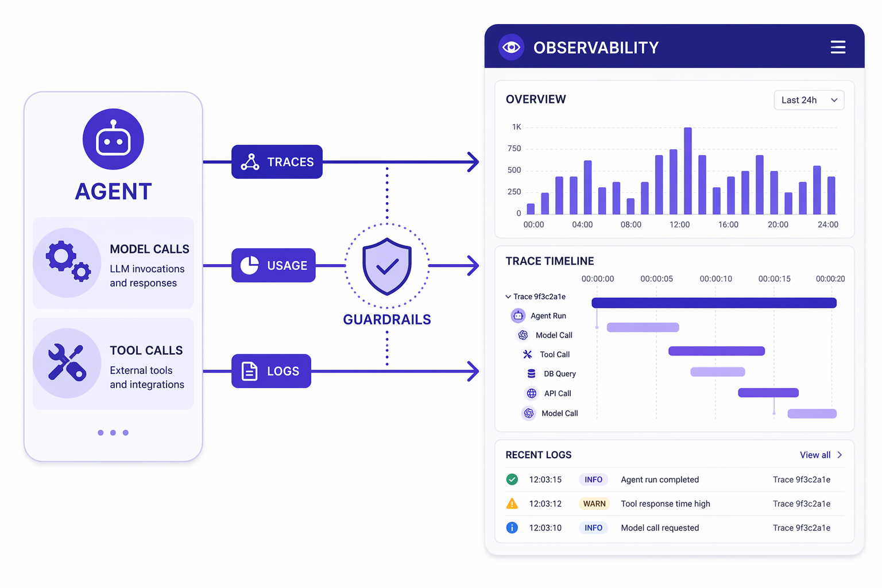Click the Trace 9f3c2a1e full-length timeline bar
Screen dimensions: 882x588
point(714,303)
